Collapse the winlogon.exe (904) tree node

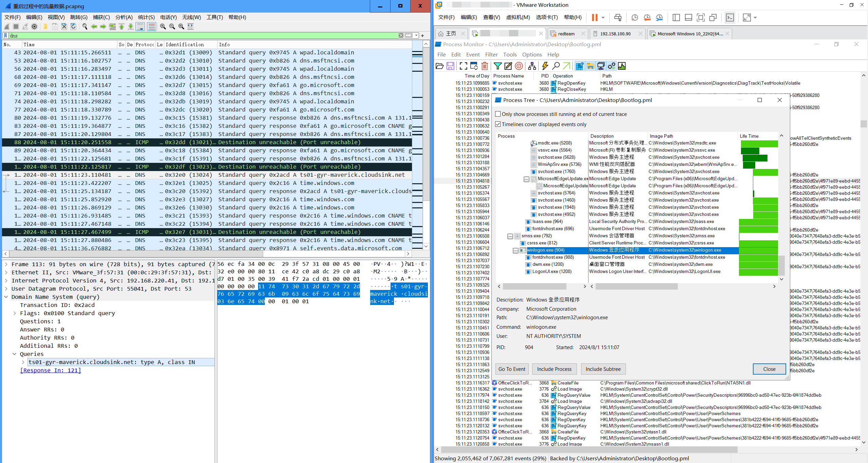coord(516,250)
